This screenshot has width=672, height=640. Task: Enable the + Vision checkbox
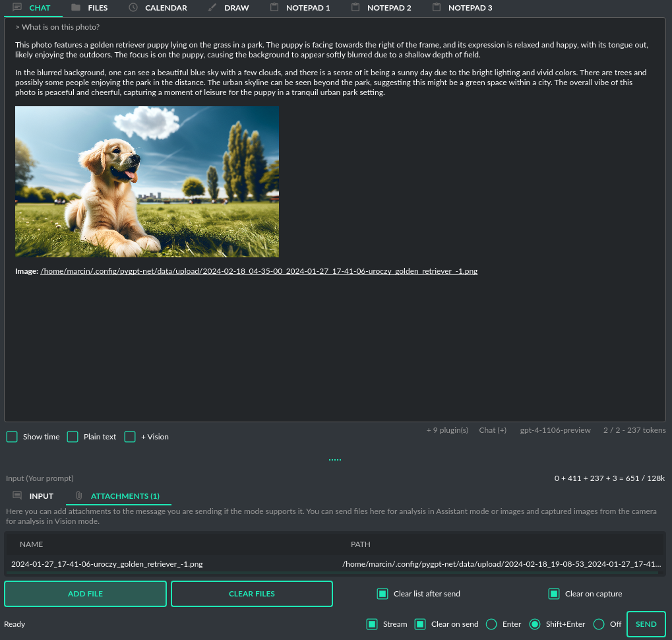[130, 437]
